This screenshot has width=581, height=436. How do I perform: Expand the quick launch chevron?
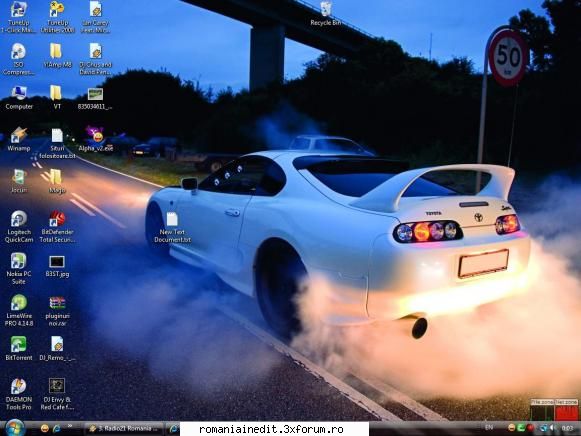pos(70,426)
